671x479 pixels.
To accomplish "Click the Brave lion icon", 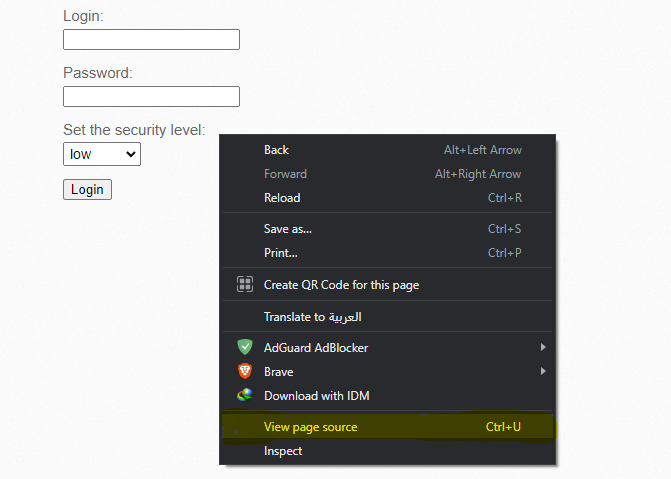I will 245,371.
